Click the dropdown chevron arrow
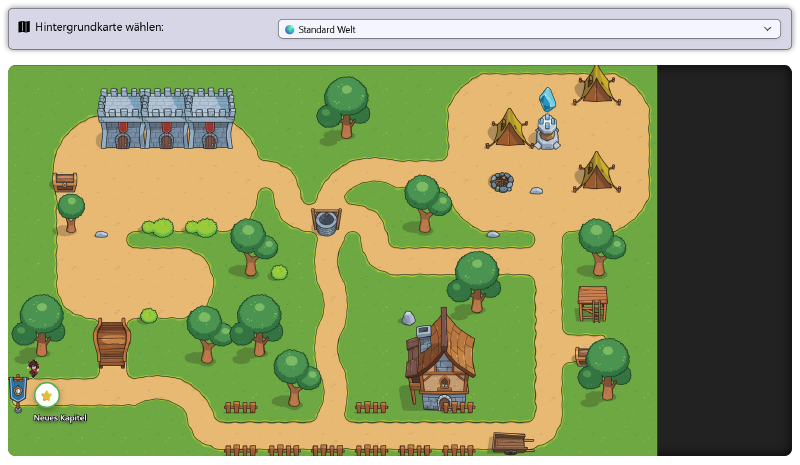The width and height of the screenshot is (800, 465). [x=767, y=29]
